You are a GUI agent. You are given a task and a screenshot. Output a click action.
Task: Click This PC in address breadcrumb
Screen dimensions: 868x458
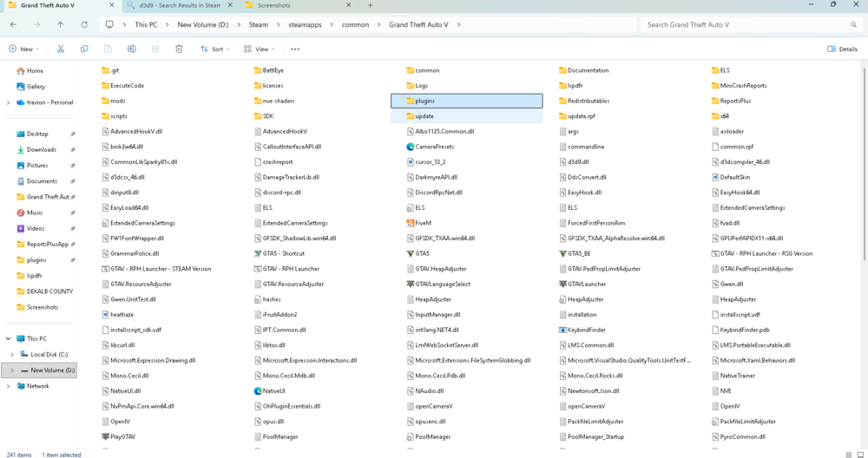(146, 24)
